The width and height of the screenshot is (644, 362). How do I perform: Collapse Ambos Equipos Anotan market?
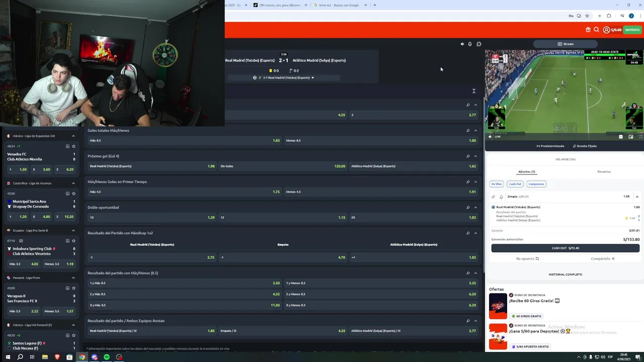pyautogui.click(x=475, y=321)
